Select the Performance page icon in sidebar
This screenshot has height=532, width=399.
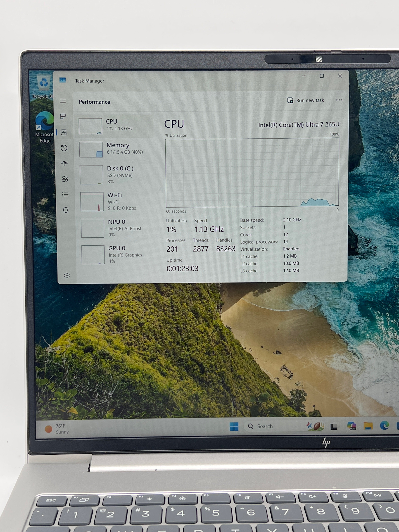point(64,132)
